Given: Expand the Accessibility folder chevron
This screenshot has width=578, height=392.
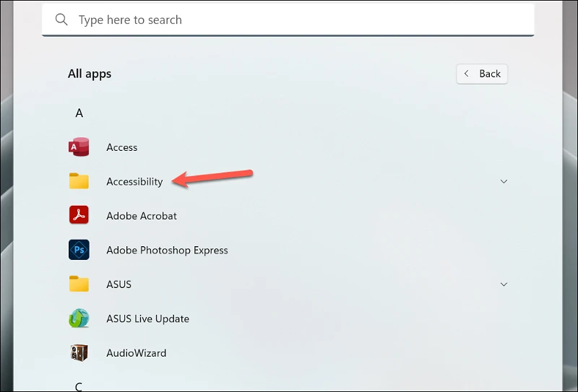Looking at the screenshot, I should point(504,181).
